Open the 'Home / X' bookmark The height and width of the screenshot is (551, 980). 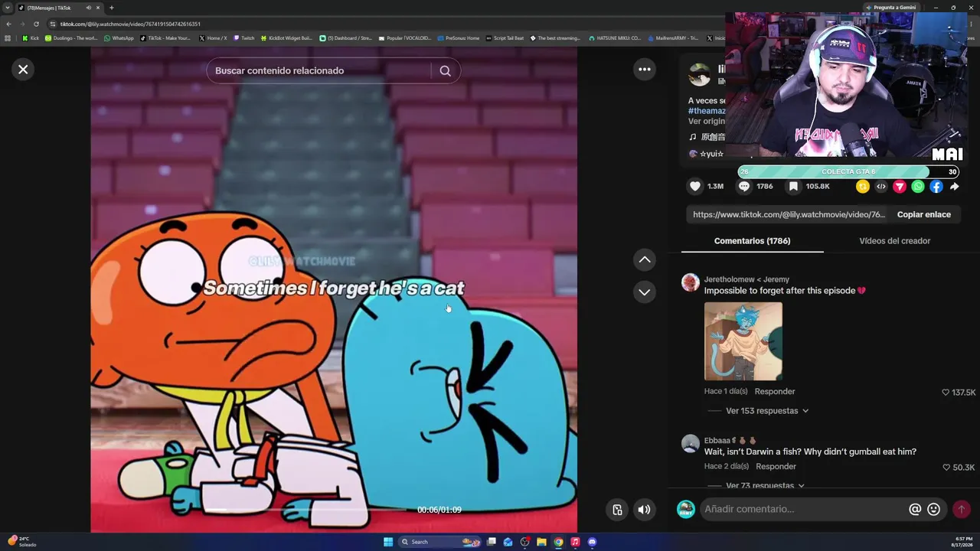click(213, 38)
